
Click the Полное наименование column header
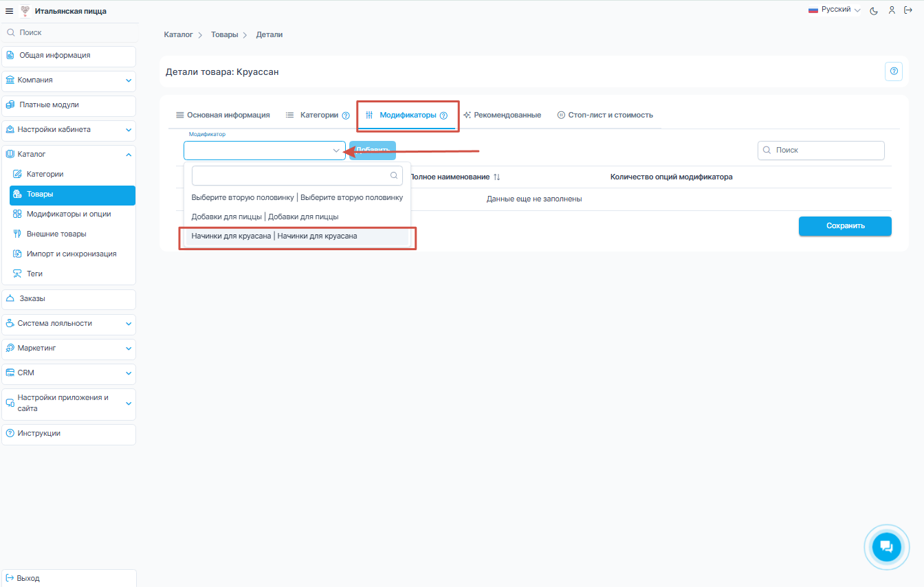click(450, 177)
